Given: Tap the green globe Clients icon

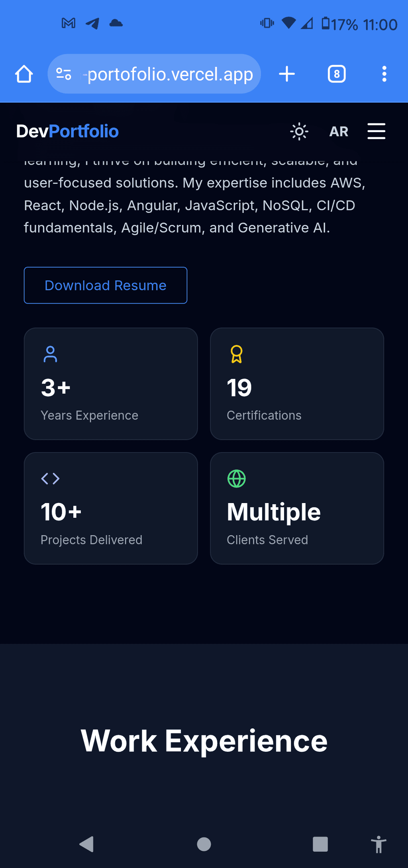Looking at the screenshot, I should pos(236,478).
